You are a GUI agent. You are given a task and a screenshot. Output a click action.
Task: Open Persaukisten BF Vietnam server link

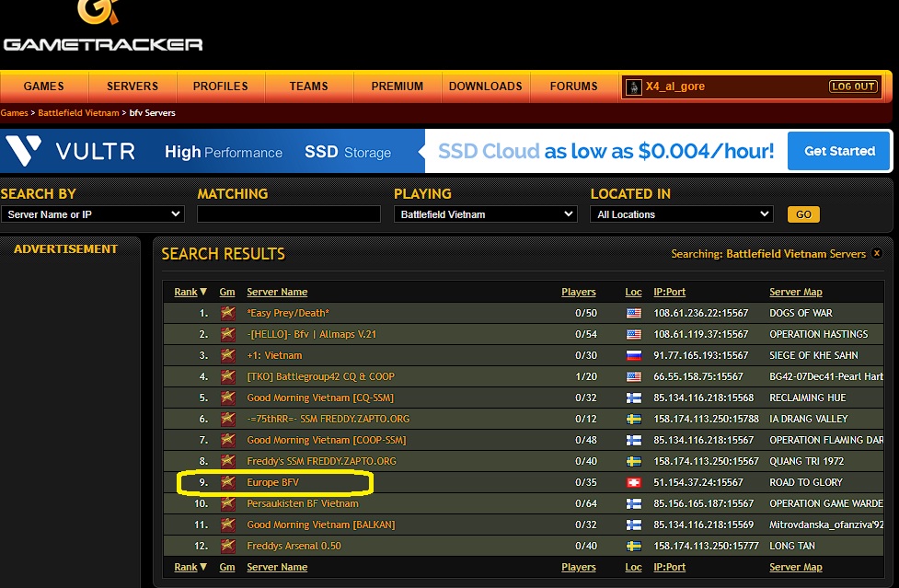pos(303,503)
